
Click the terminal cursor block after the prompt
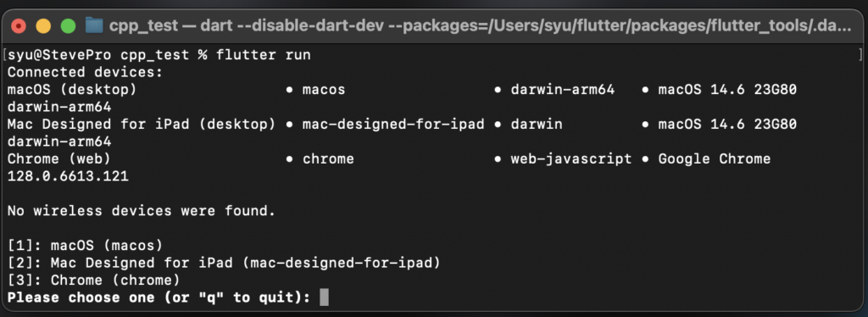tap(325, 298)
